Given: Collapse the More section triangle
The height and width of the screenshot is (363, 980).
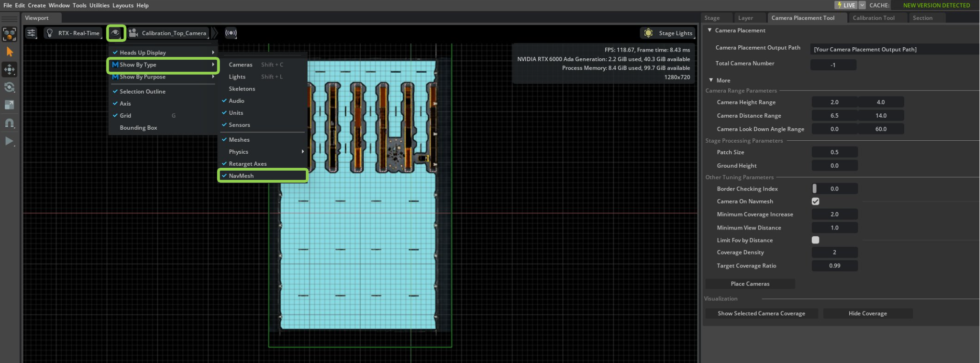Looking at the screenshot, I should click(x=711, y=80).
